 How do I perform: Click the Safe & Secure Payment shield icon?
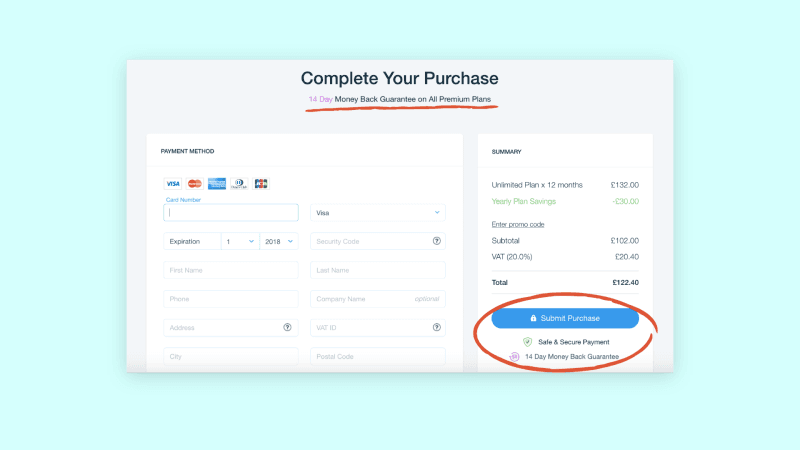click(528, 342)
